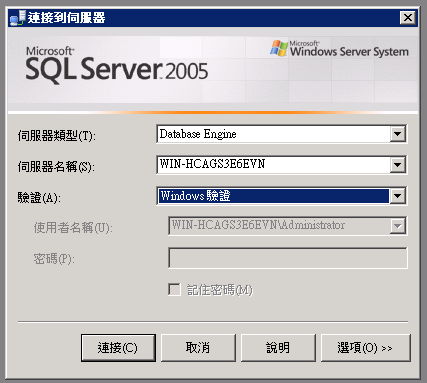Click the 驗證(A) label
The width and height of the screenshot is (427, 383).
click(x=39, y=198)
